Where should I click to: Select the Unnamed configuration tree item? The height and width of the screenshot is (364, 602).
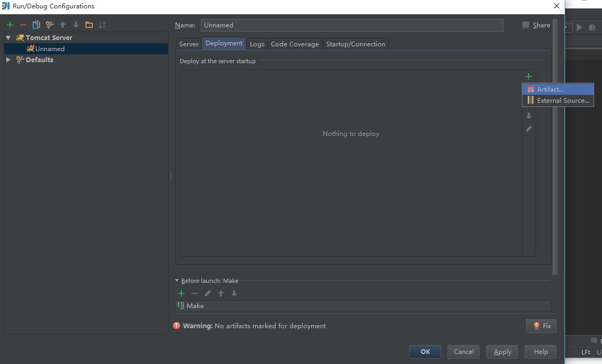click(86, 48)
